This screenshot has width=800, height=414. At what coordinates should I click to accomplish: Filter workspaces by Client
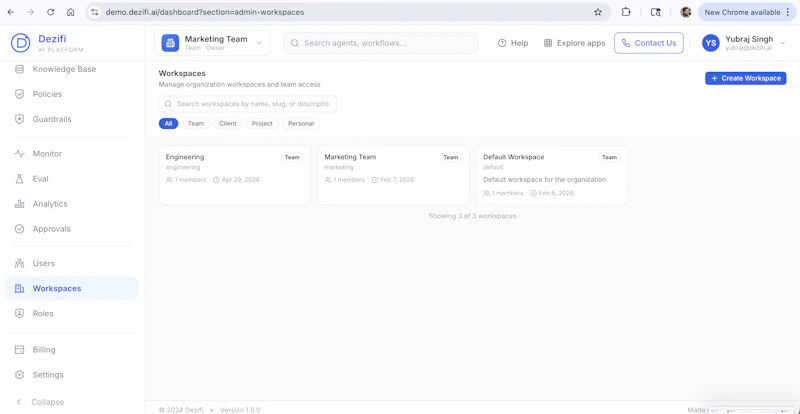[x=228, y=124]
